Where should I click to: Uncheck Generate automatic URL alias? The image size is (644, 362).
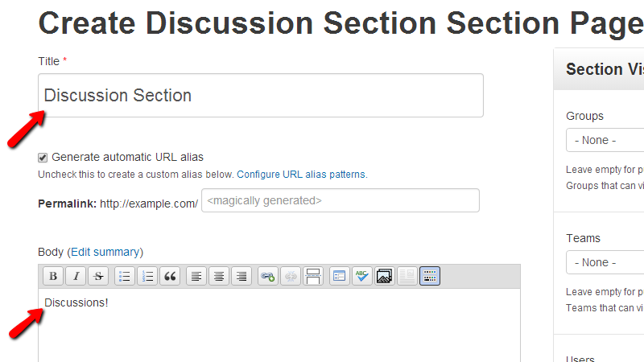[43, 158]
